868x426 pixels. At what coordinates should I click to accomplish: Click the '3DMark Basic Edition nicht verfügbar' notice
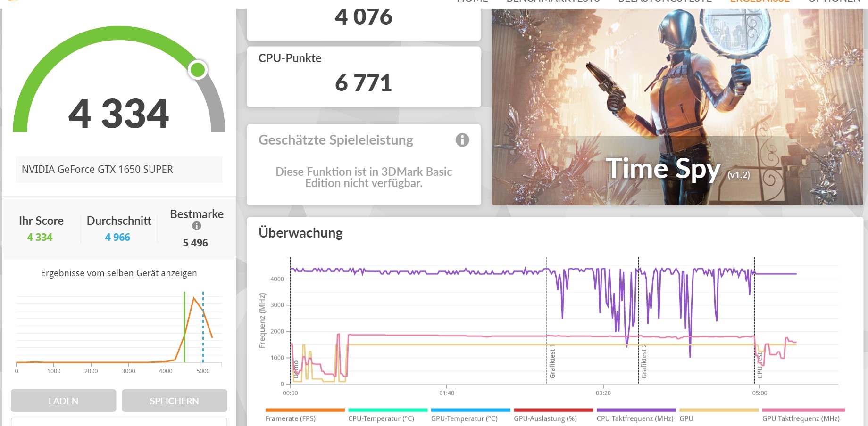[x=364, y=177]
